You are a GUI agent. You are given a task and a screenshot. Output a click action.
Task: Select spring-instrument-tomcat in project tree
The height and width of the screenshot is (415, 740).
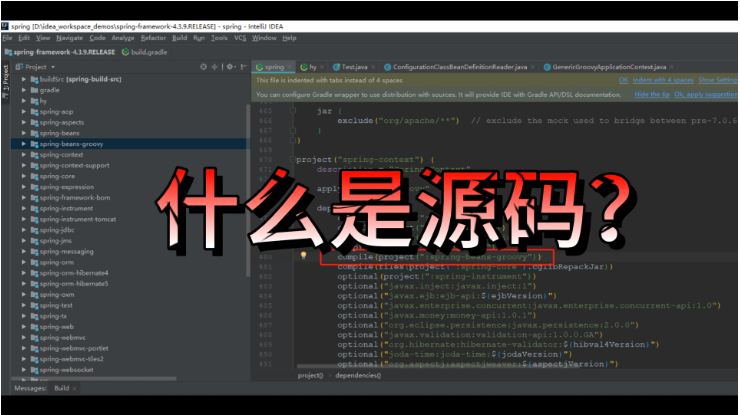78,219
